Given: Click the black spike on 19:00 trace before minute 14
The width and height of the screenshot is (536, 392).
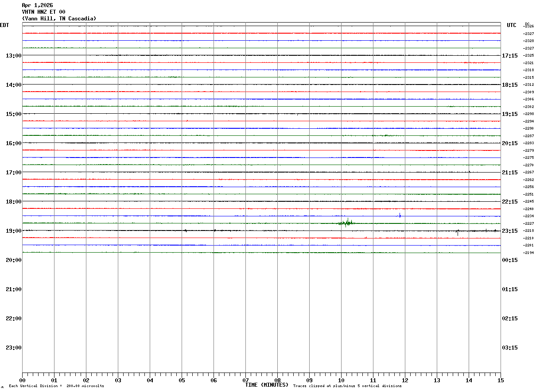Looking at the screenshot, I should pyautogui.click(x=458, y=232).
